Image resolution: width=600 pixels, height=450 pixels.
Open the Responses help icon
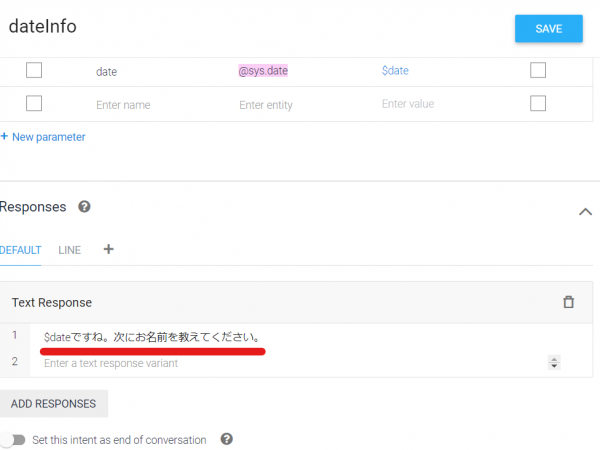85,207
